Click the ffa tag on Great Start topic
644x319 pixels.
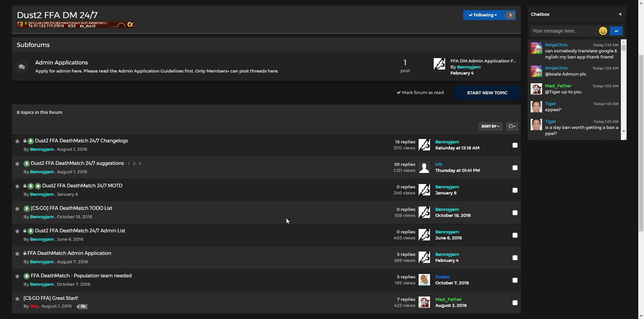82,306
